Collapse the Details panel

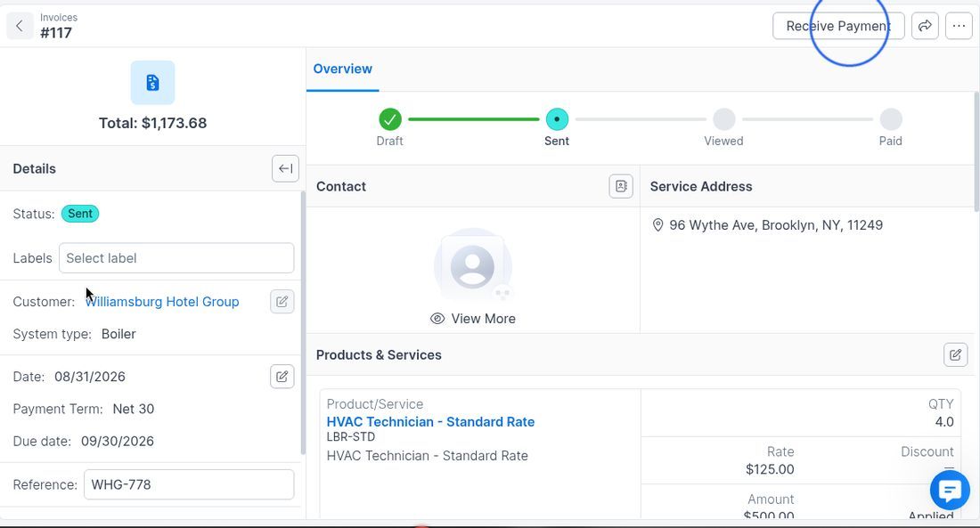tap(285, 168)
